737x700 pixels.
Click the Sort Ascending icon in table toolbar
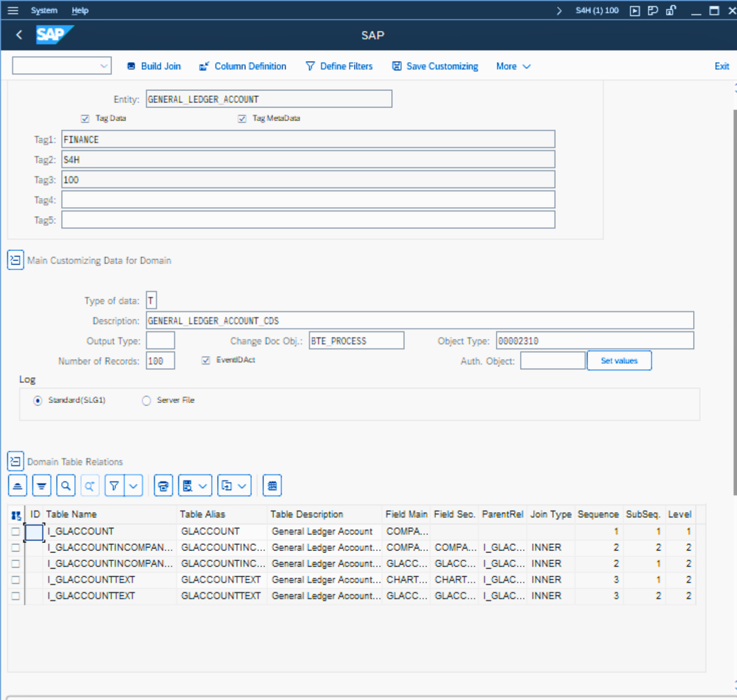click(18, 486)
